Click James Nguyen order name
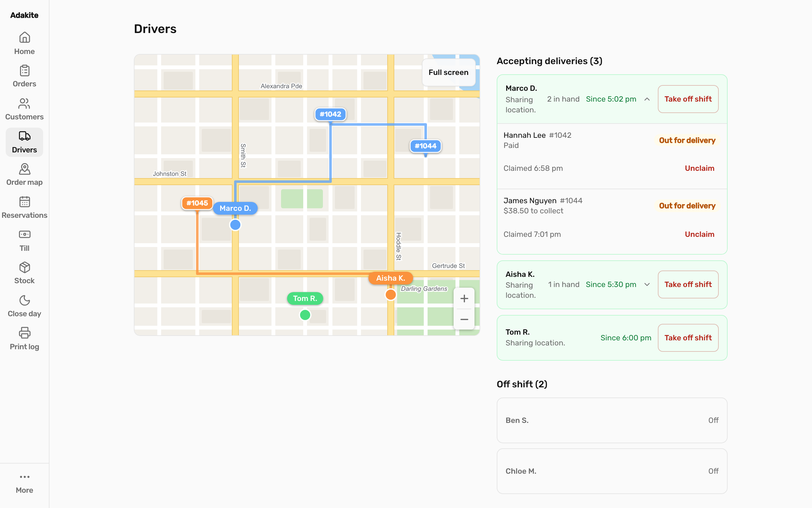812x508 pixels. [530, 201]
